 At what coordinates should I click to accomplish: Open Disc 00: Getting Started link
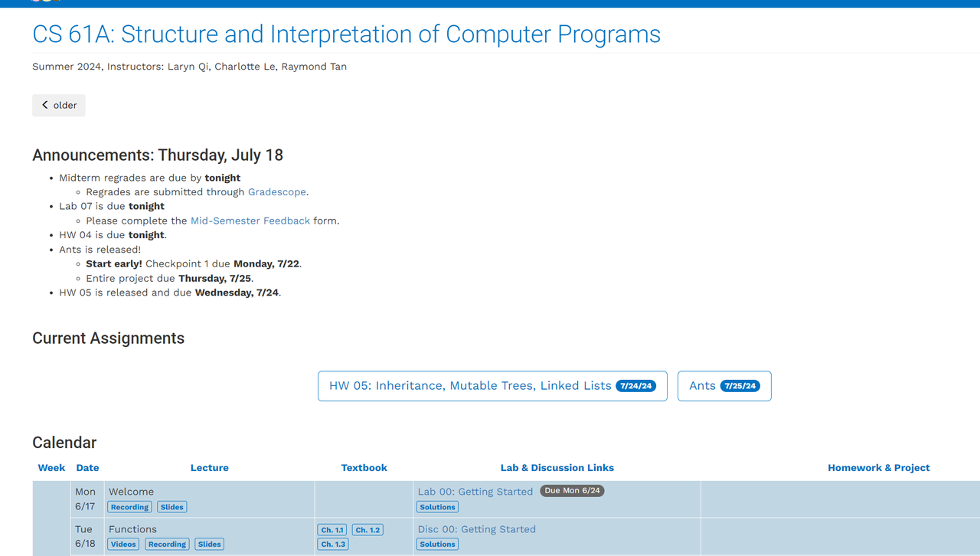pos(476,529)
